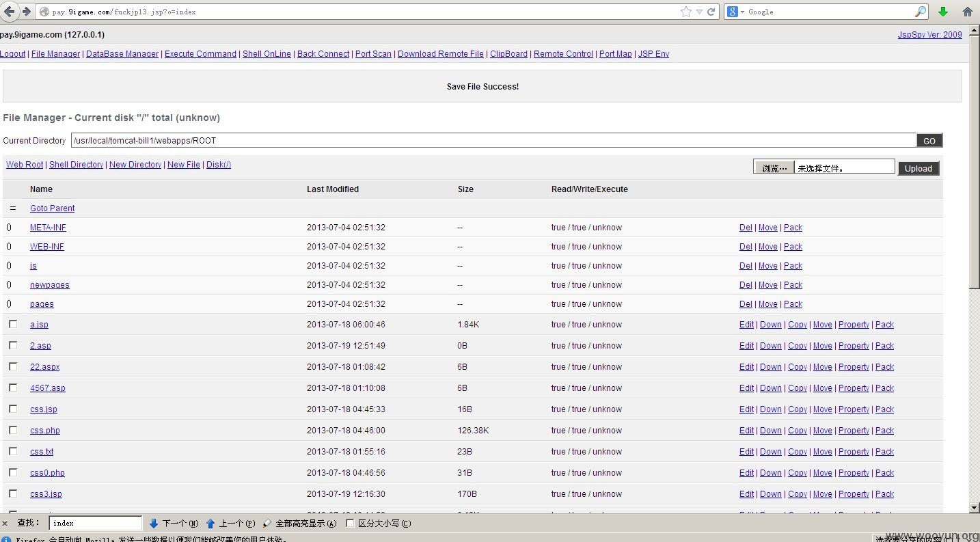Click the scrollbar down arrow

[x=975, y=508]
